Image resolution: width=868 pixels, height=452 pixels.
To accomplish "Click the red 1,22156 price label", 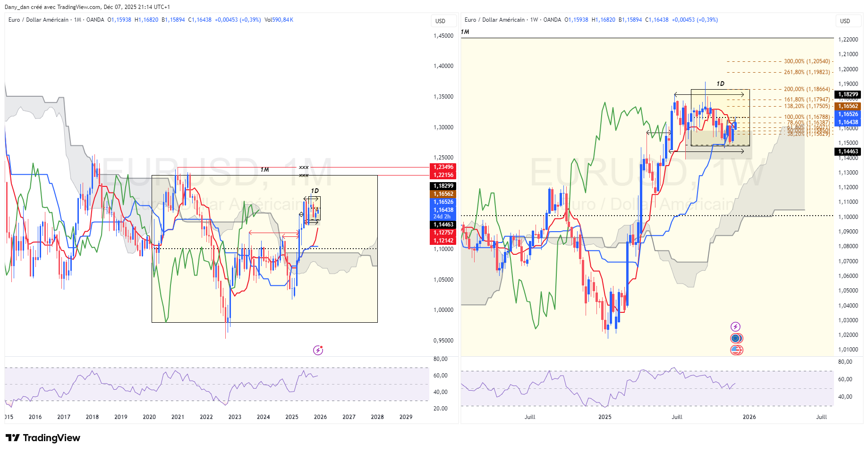I will [443, 175].
